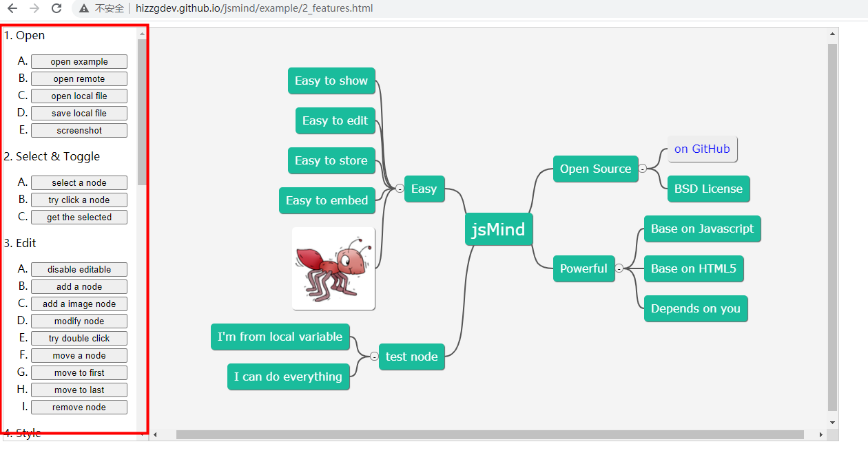This screenshot has width=868, height=455.
Task: Select the 'Easy to embed' node
Action: [x=327, y=200]
